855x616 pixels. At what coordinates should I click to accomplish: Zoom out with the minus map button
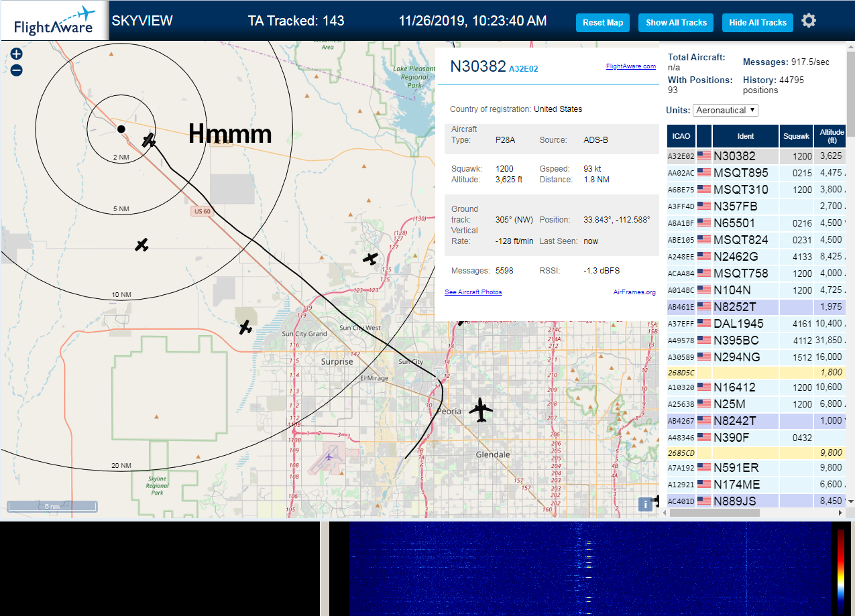17,70
